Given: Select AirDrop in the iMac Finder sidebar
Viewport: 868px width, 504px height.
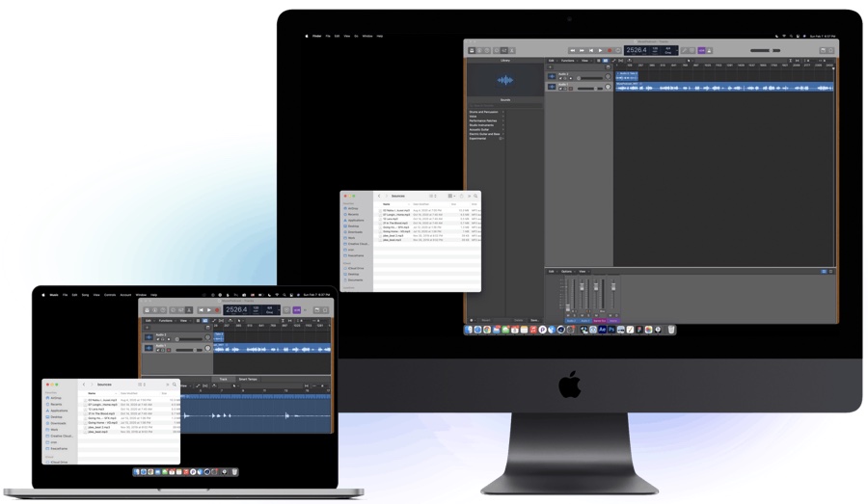Looking at the screenshot, I should click(x=354, y=208).
